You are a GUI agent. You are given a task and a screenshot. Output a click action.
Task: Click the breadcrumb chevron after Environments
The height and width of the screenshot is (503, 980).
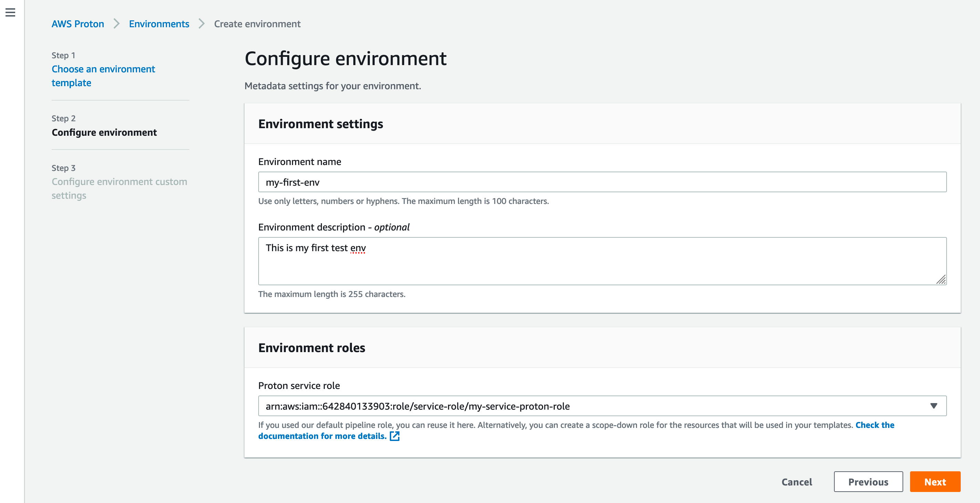coord(202,24)
